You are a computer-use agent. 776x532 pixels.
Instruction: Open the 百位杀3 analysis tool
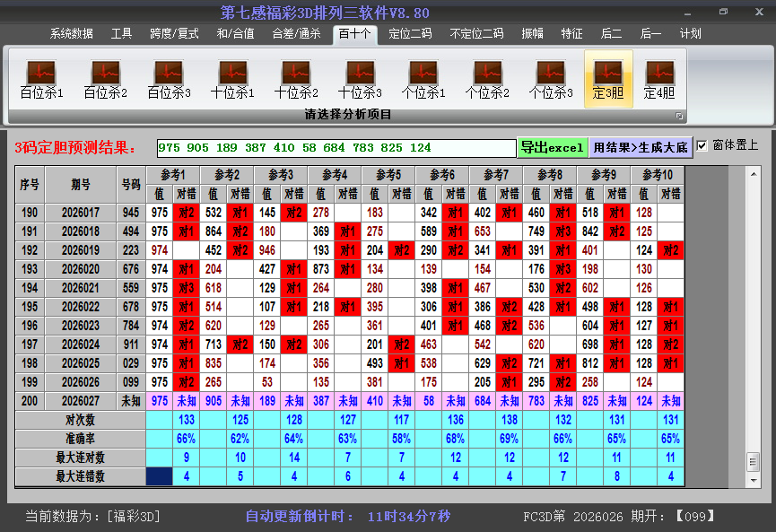coord(169,79)
